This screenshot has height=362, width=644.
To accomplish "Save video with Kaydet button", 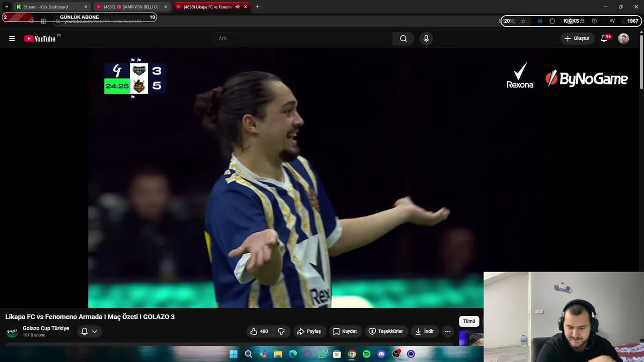I will tap(345, 331).
